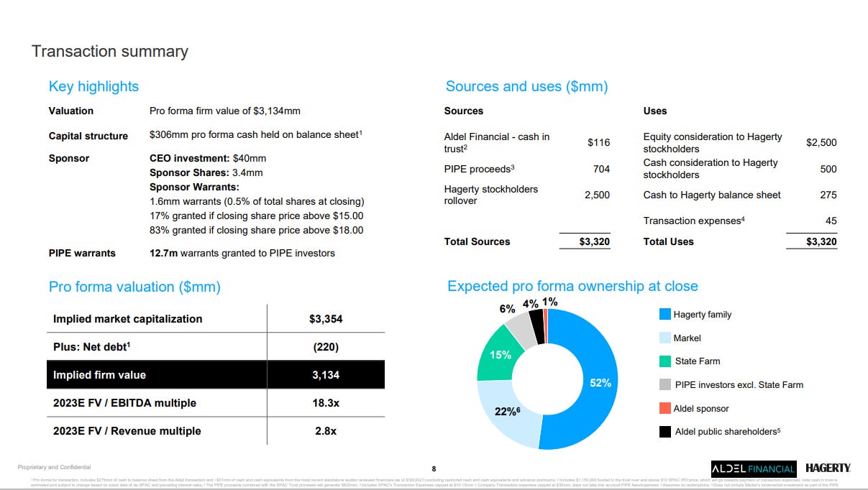Image resolution: width=868 pixels, height=490 pixels.
Task: Click '17% granted if closing share price' line
Action: tap(256, 216)
